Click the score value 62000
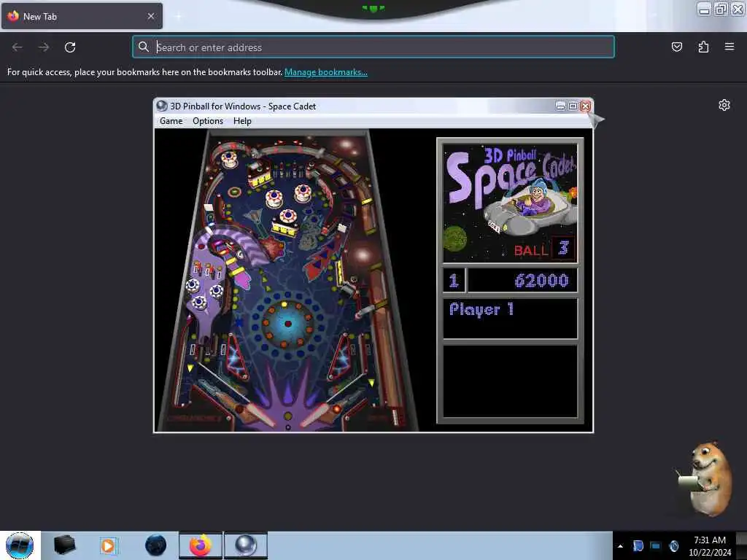Viewport: 747px width, 560px height. [x=541, y=281]
